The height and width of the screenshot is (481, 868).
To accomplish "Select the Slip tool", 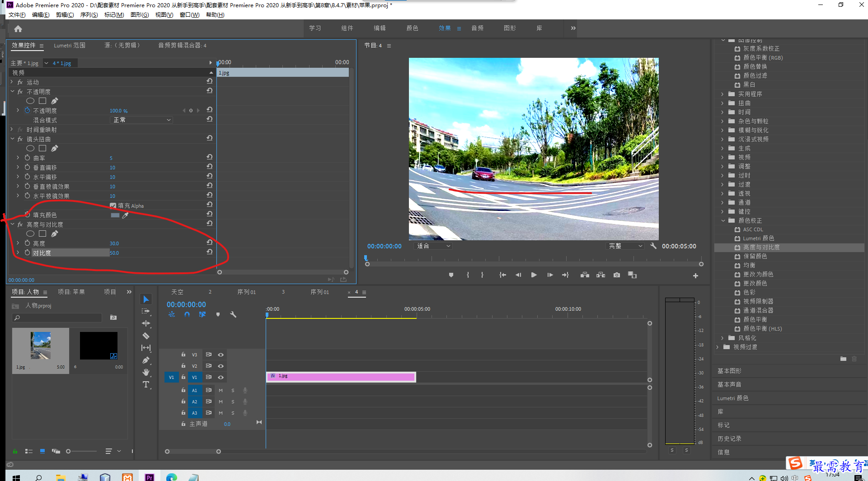I will (x=146, y=348).
